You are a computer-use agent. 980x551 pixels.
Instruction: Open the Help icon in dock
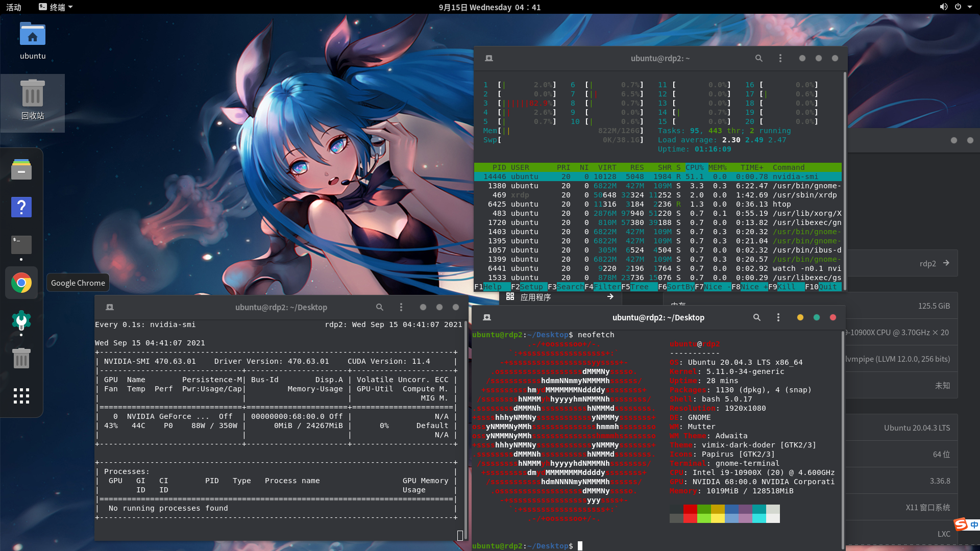21,207
